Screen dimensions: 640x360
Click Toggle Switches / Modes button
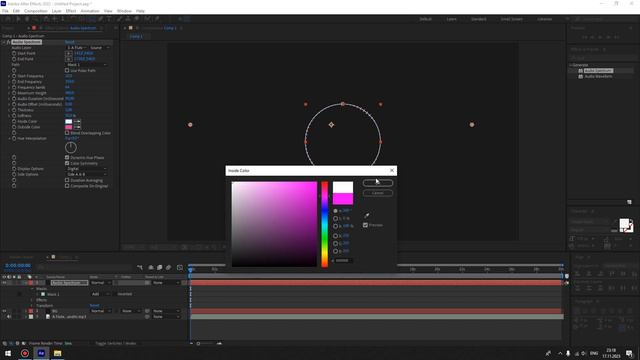[116, 343]
